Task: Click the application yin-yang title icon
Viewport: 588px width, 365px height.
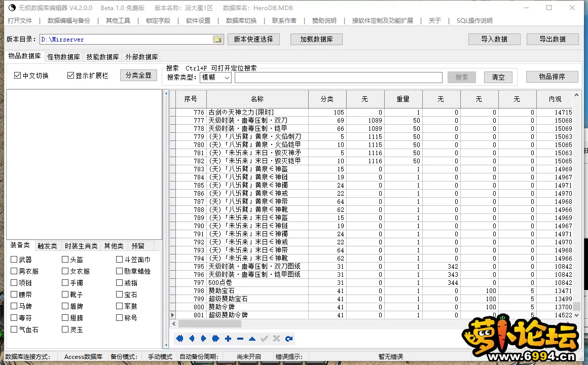Action: [x=12, y=8]
